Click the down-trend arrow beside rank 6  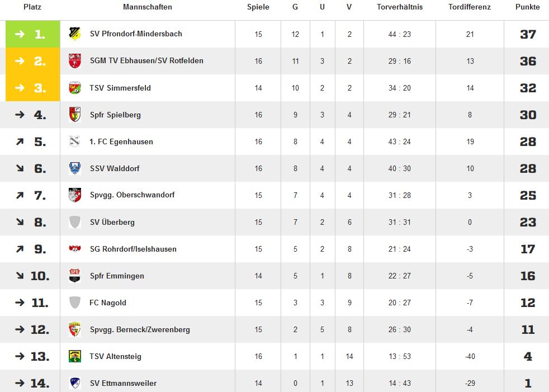coord(20,168)
